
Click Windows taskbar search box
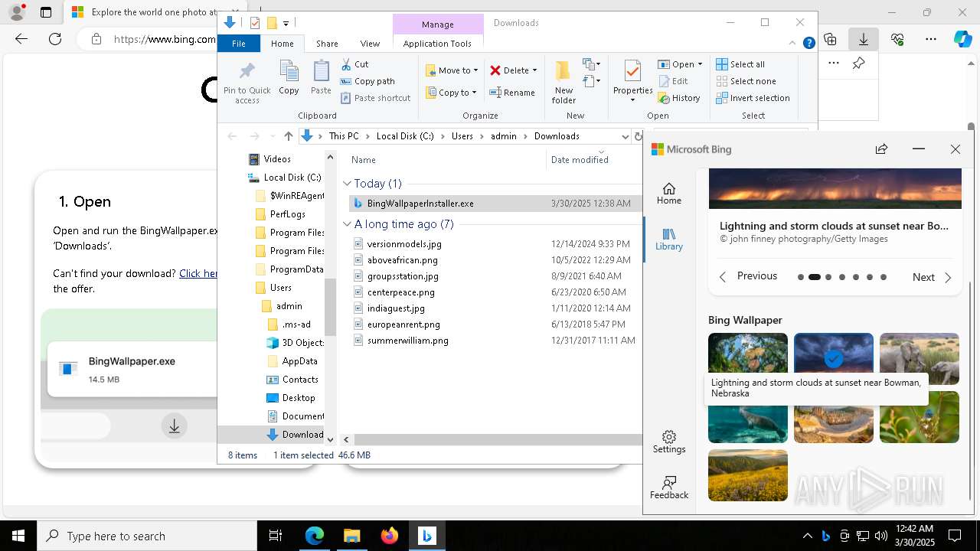click(147, 536)
